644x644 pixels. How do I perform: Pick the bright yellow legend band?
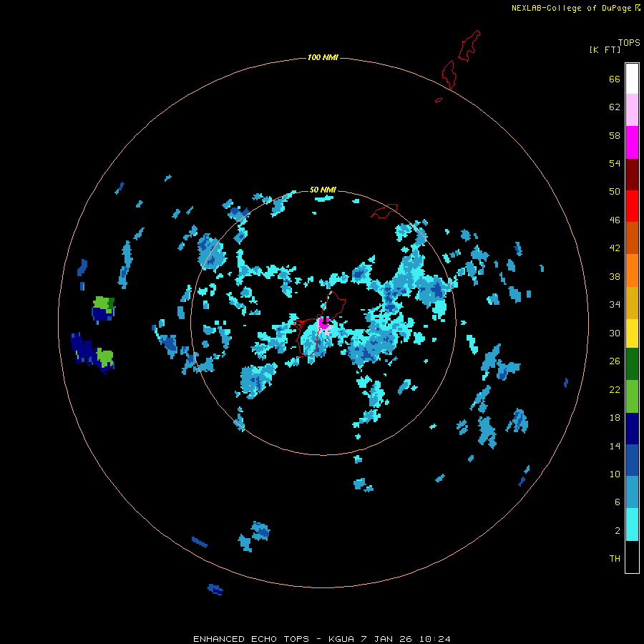pyautogui.click(x=632, y=333)
